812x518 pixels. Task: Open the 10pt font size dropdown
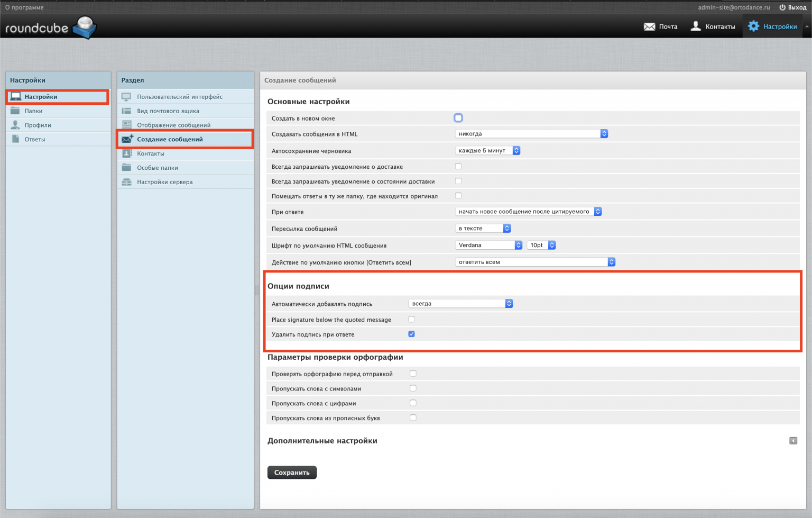[x=541, y=245]
